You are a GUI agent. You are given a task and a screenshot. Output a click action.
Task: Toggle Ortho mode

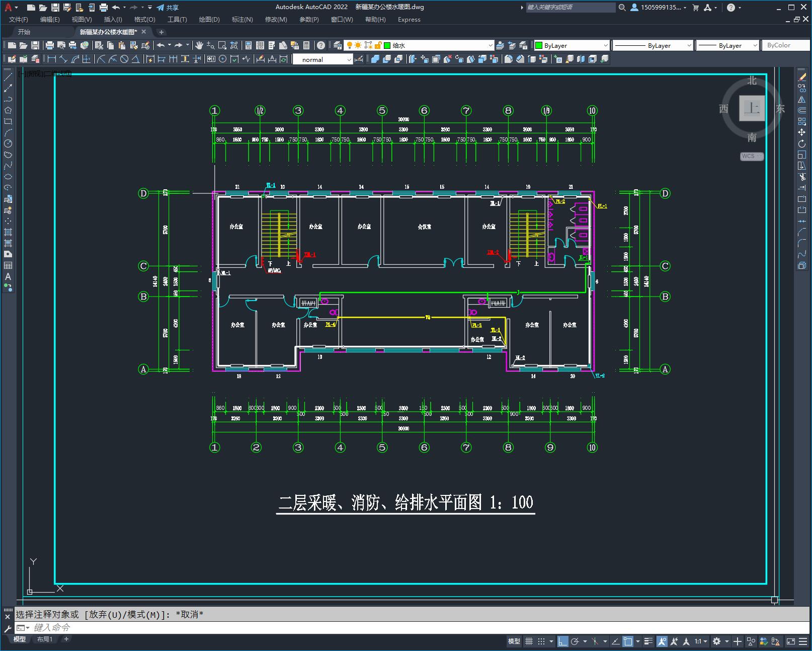point(562,641)
